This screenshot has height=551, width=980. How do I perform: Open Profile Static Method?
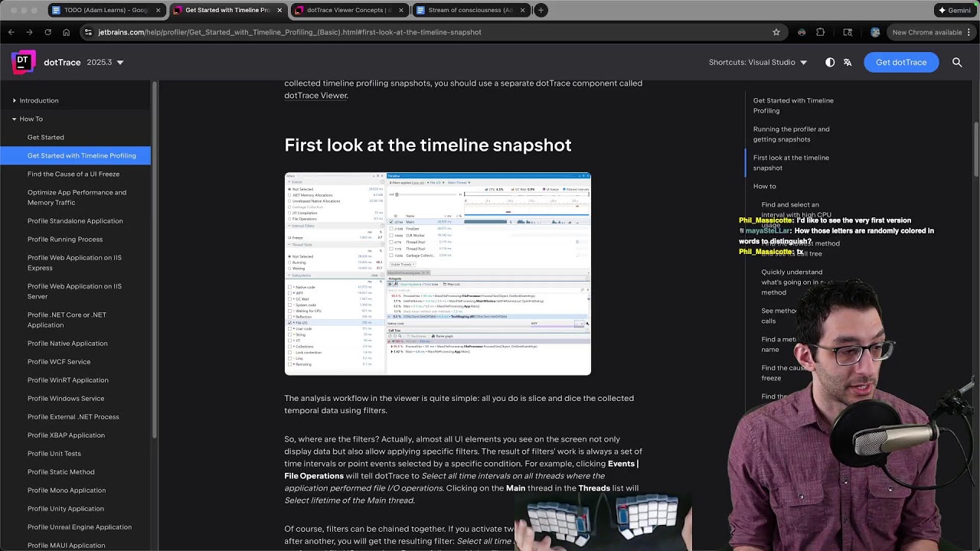[x=61, y=472]
